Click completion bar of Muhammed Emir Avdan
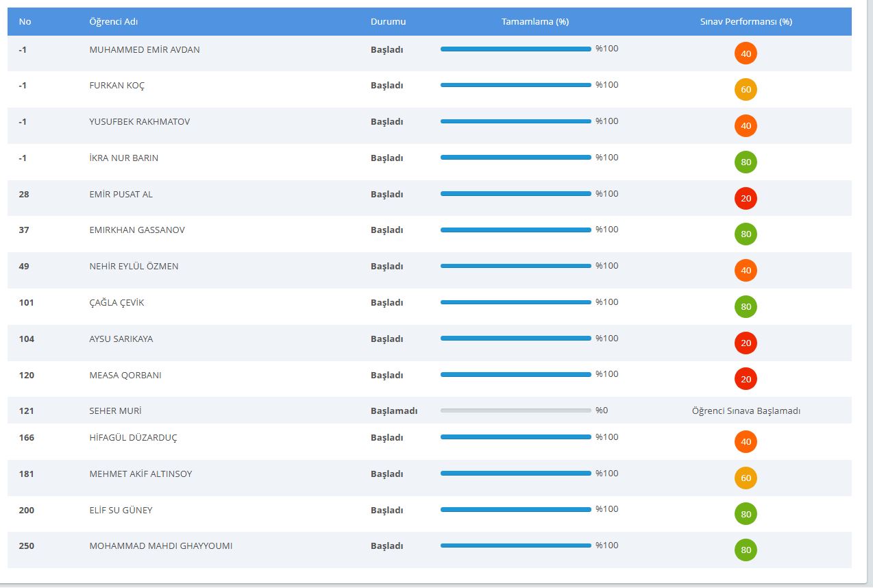 coord(516,49)
